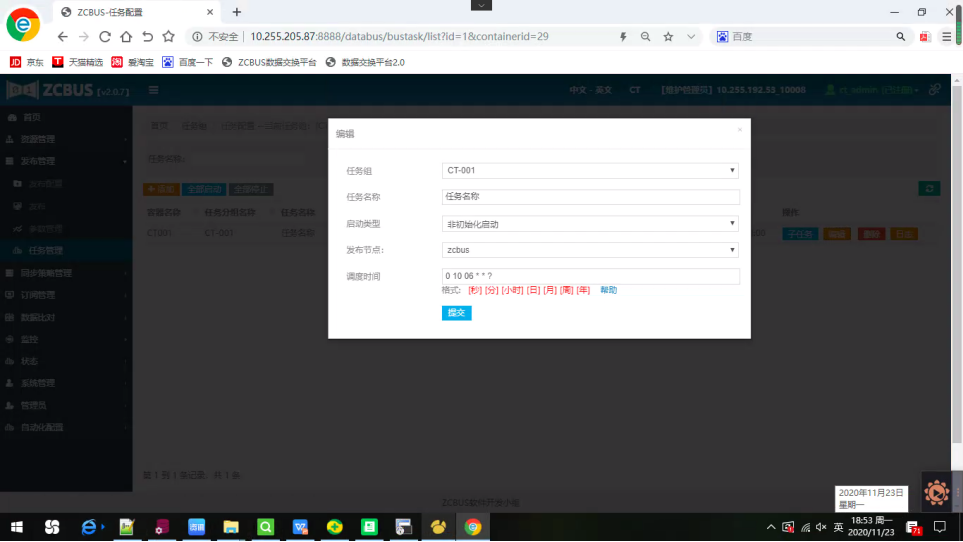Open the Windows Start menu
Image resolution: width=963 pixels, height=542 pixels.
[17, 527]
